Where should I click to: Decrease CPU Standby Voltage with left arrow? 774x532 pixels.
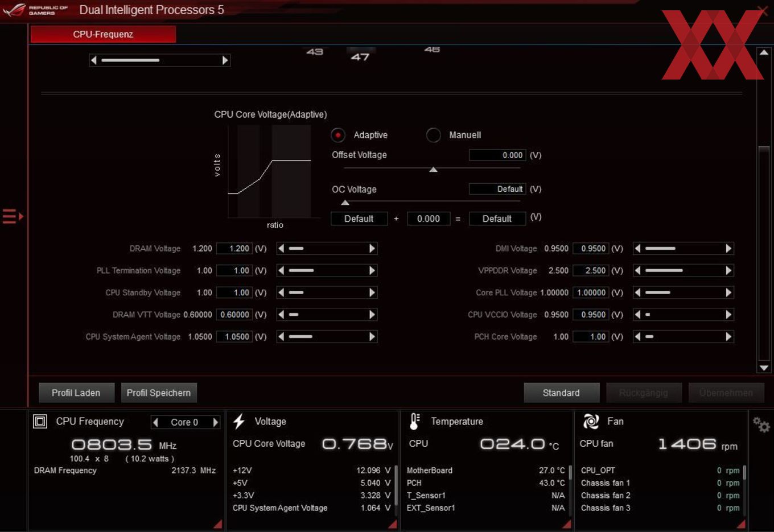pos(281,292)
